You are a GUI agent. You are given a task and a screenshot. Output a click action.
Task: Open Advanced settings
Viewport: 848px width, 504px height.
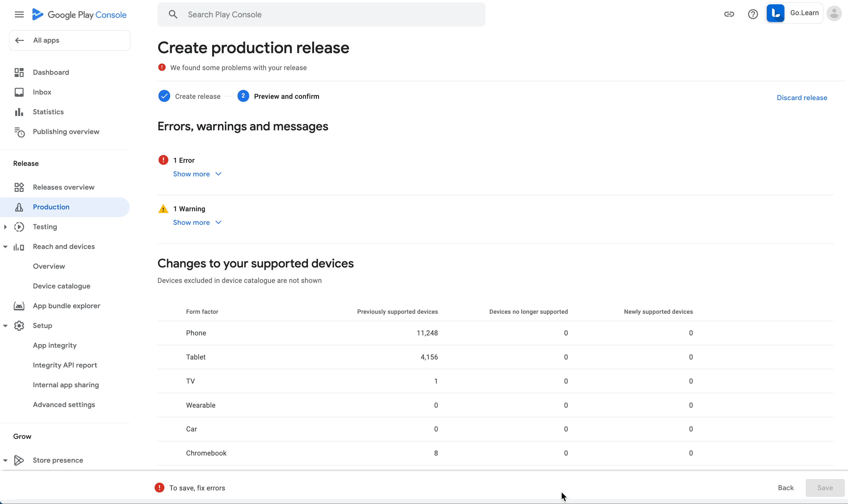coord(64,405)
